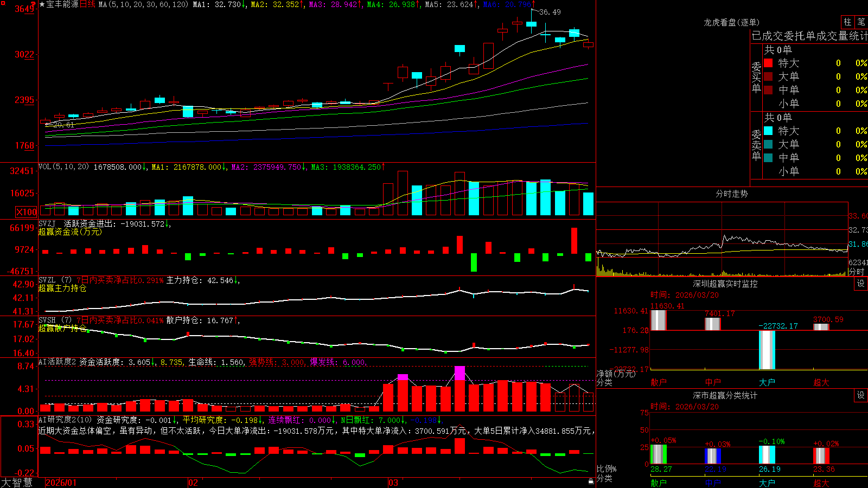Click 强势线: 3.000 label
Viewport: 868px width, 488px height.
click(x=277, y=362)
